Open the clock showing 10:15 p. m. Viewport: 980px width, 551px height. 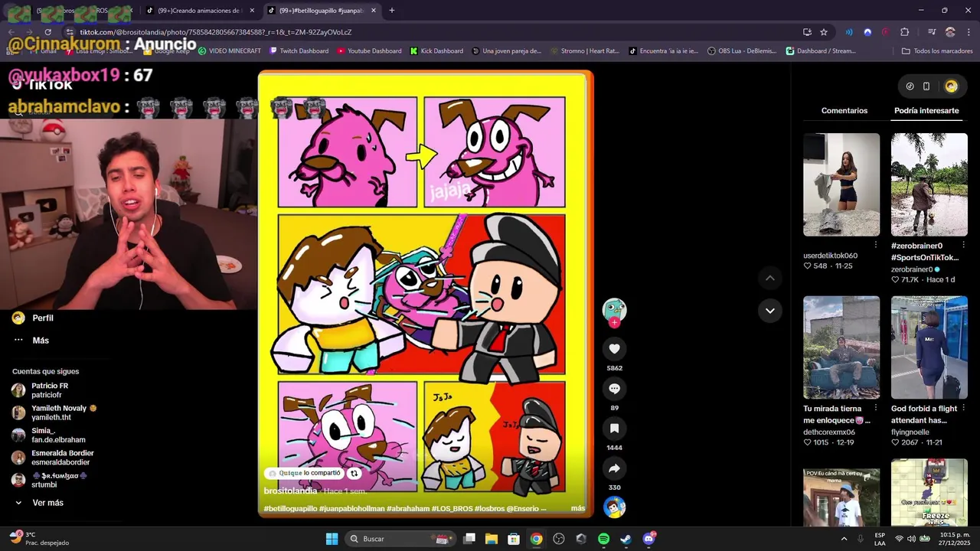pos(955,539)
